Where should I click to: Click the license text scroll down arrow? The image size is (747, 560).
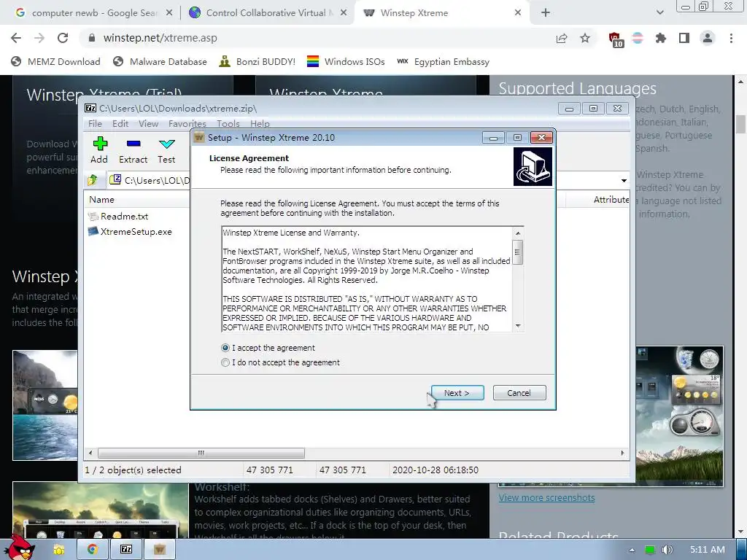tap(518, 326)
